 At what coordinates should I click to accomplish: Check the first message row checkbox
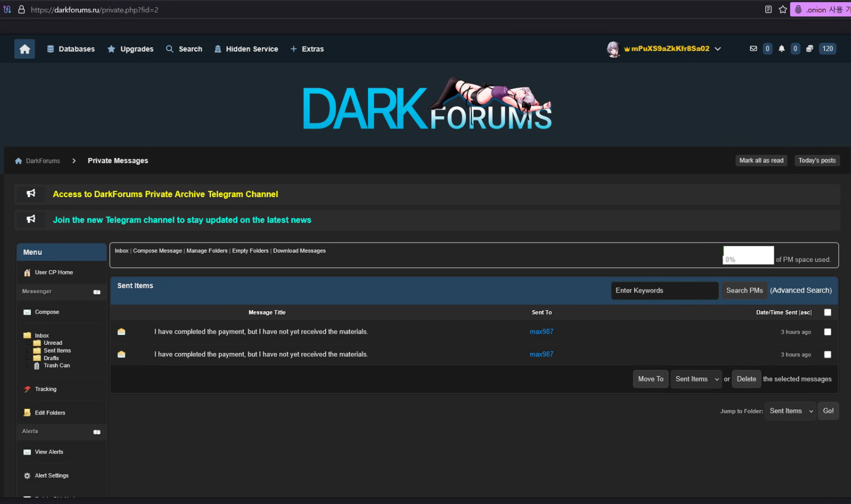(827, 332)
